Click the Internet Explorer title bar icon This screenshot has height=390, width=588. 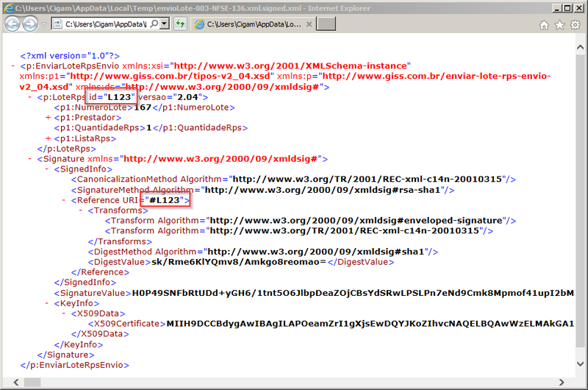8,8
